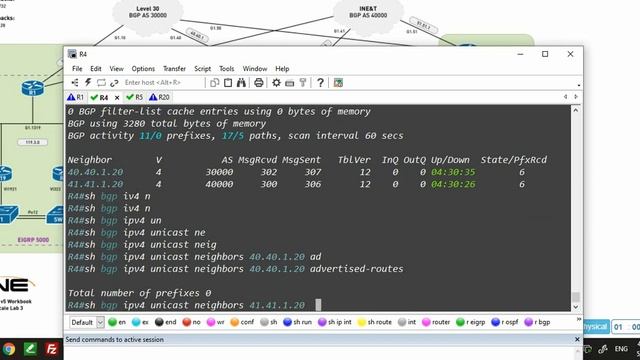Click the cyan 'ex' button bar item

tap(140, 322)
